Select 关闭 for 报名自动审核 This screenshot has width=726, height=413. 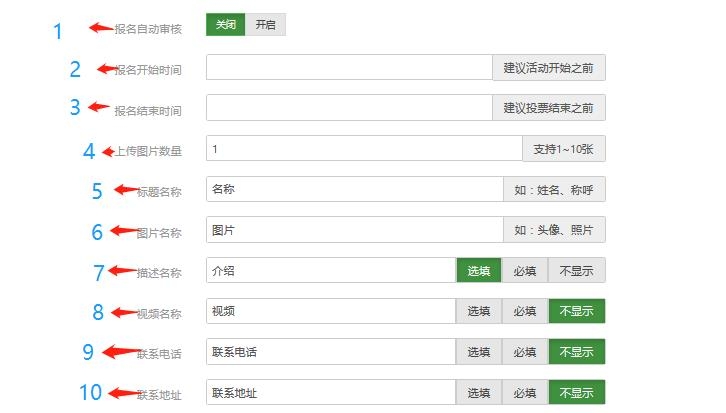225,25
